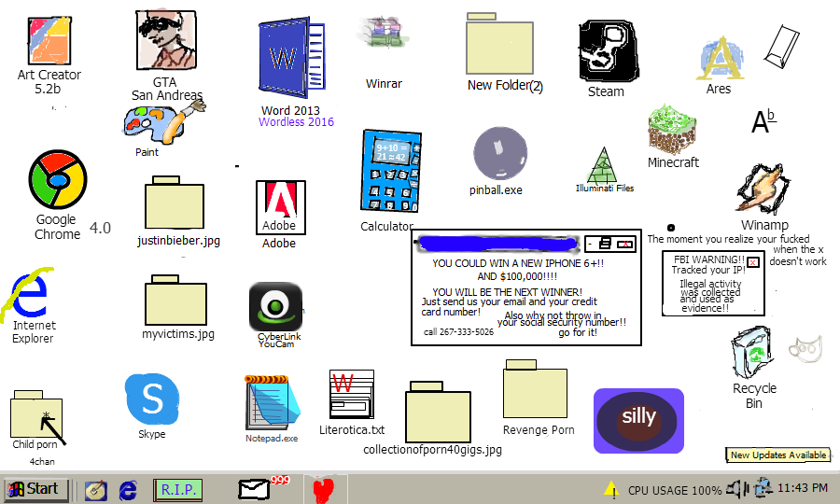
Task: Launch Steam from the desktop
Action: [x=606, y=51]
